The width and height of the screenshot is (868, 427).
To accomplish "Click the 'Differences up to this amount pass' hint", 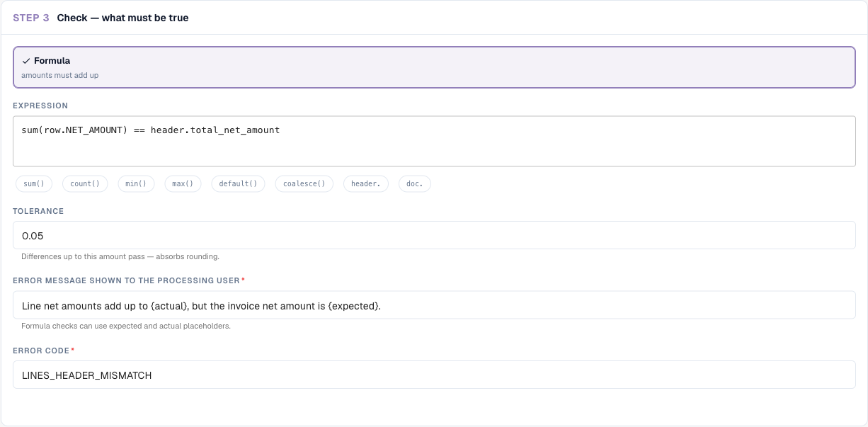I will tap(120, 256).
